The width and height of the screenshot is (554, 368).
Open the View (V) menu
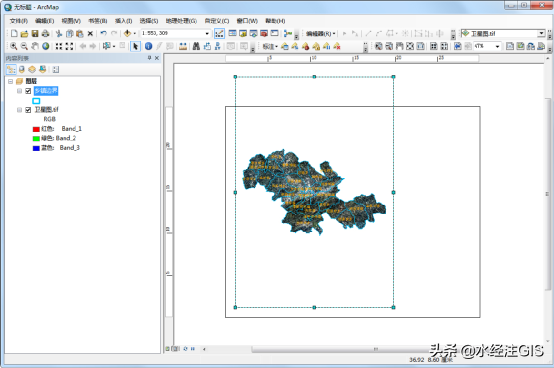(71, 21)
